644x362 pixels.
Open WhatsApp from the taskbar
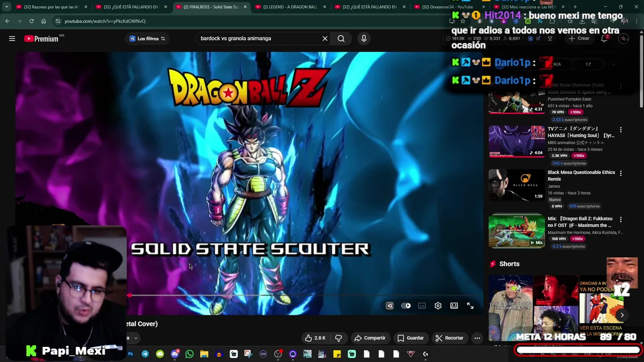[x=189, y=354]
